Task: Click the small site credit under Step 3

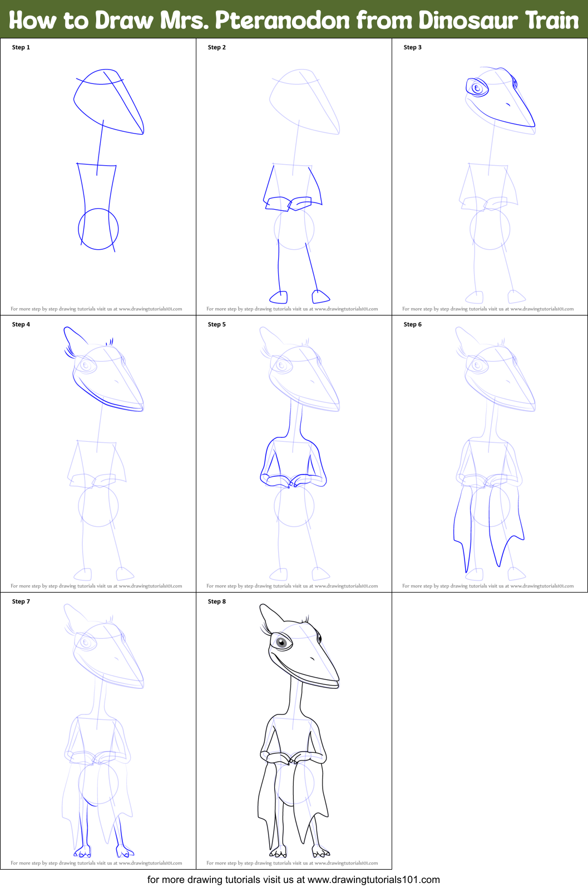Action: (x=488, y=309)
